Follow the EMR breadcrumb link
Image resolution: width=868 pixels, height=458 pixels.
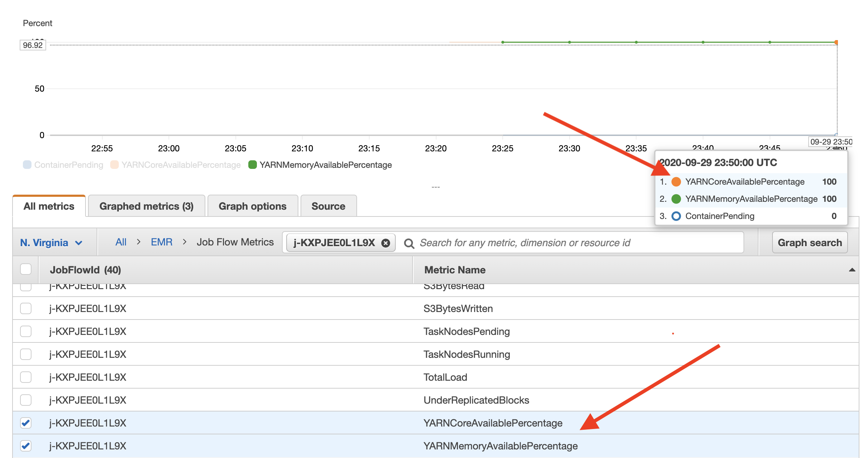tap(161, 242)
